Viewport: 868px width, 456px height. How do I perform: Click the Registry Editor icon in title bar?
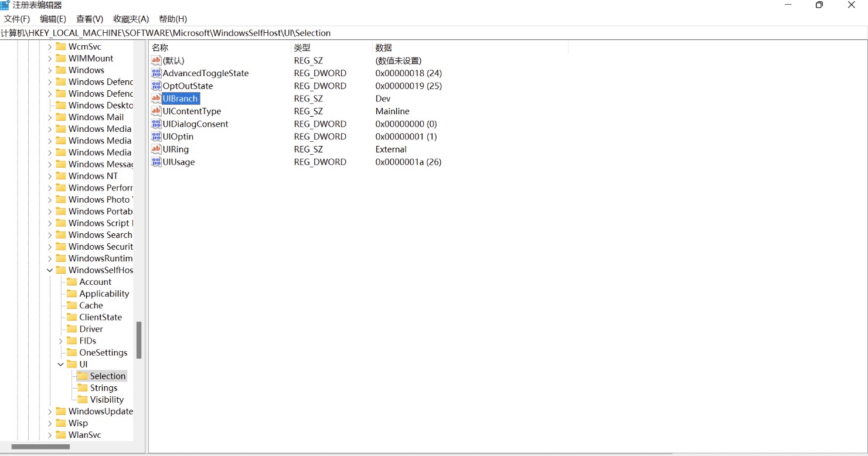pos(5,5)
